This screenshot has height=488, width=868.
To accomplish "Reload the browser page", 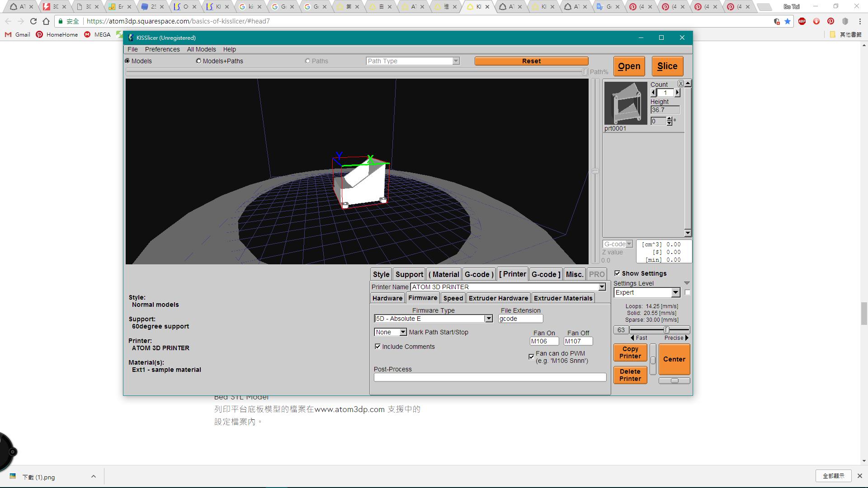I will [x=33, y=21].
